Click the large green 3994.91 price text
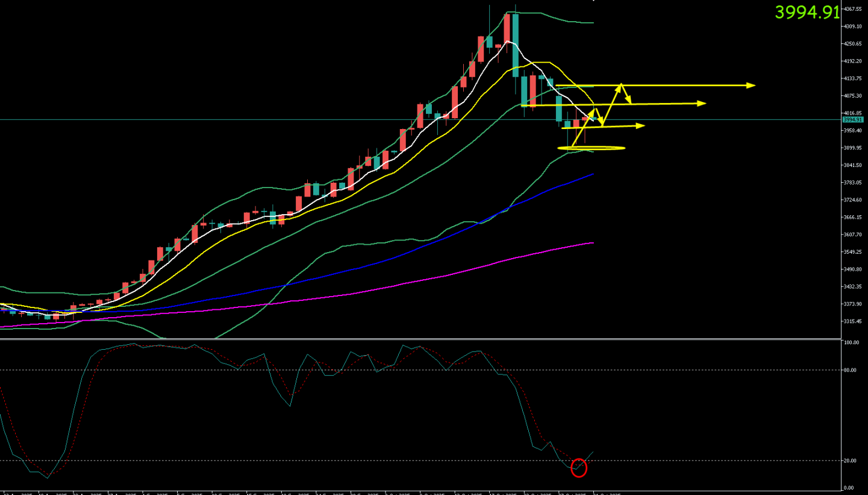868x495 pixels. pyautogui.click(x=807, y=12)
